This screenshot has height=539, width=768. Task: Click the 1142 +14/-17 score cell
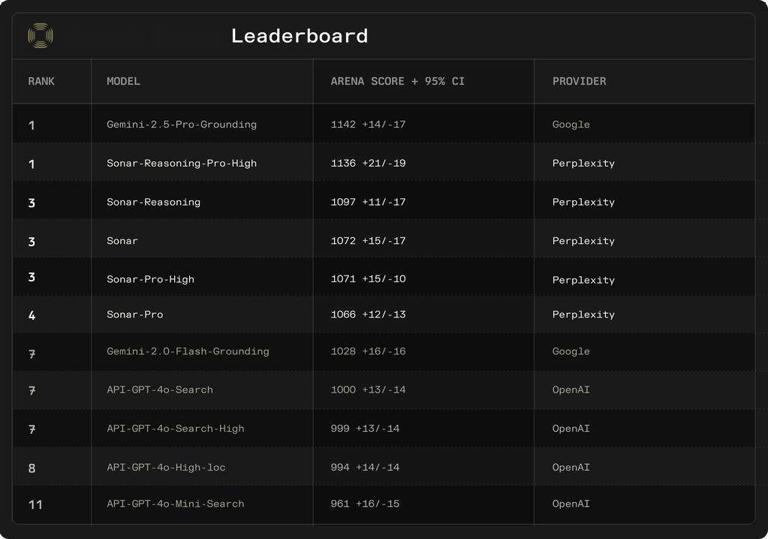pos(368,125)
